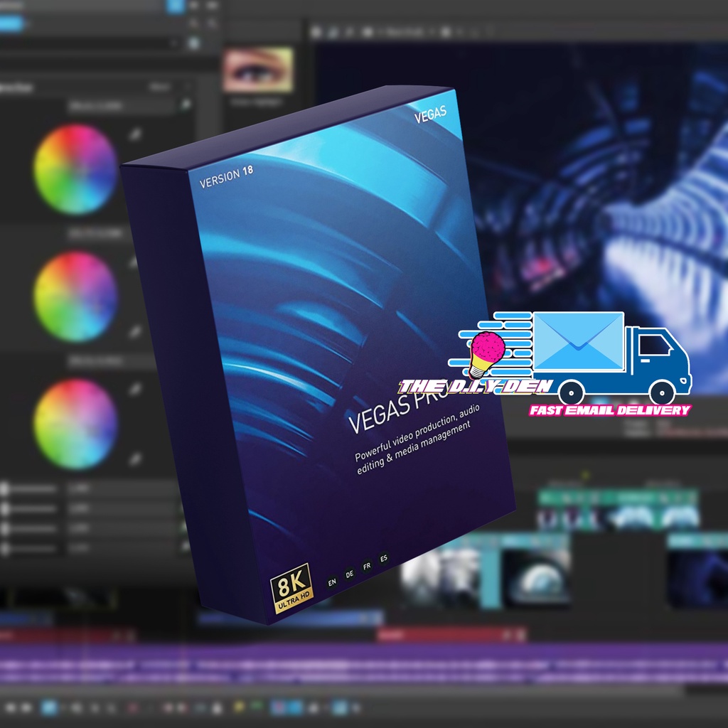
Task: Click THE D.I.Y DEN logo text
Action: [x=475, y=387]
